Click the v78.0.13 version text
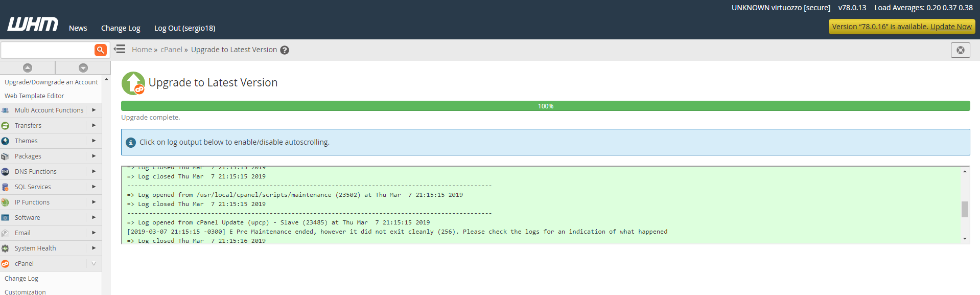Screen dimensions: 980x295 (x=852, y=8)
